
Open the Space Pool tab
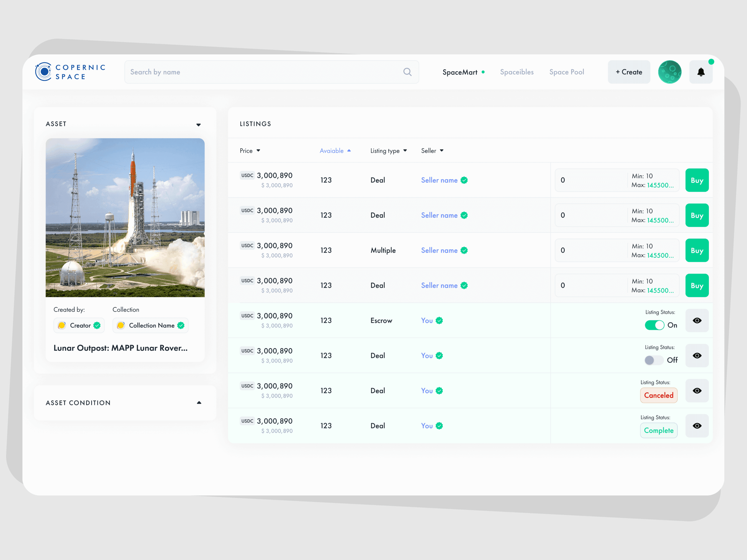point(566,72)
